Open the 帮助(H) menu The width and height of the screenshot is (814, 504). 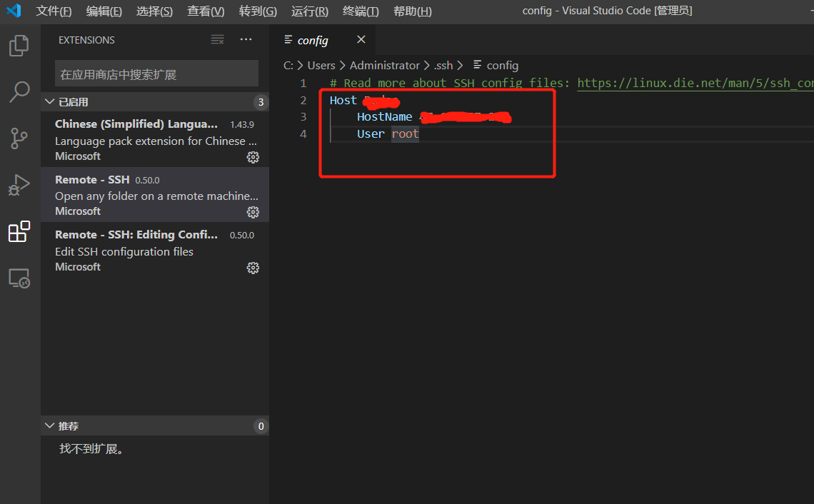tap(412, 11)
